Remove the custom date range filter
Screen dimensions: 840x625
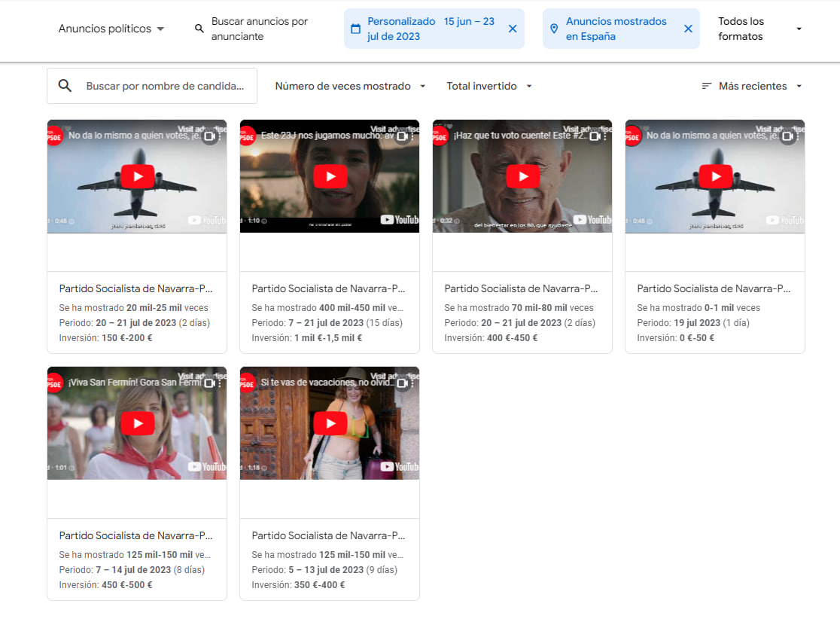513,29
